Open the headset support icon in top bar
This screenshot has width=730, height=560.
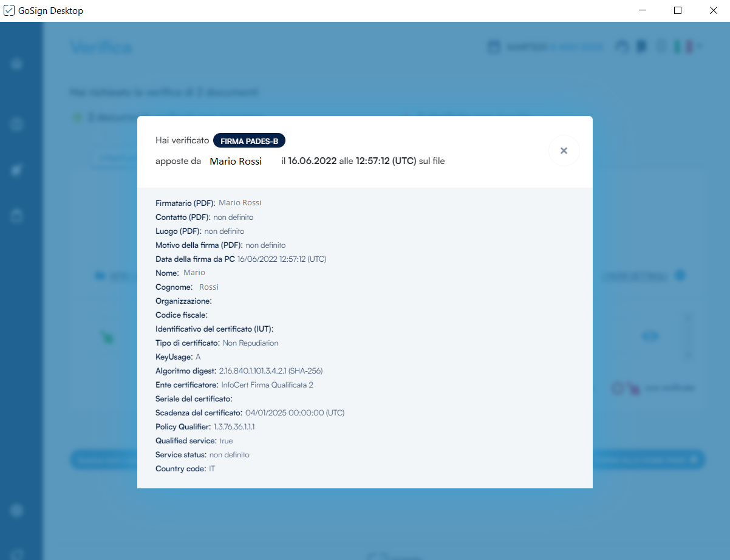coord(622,47)
